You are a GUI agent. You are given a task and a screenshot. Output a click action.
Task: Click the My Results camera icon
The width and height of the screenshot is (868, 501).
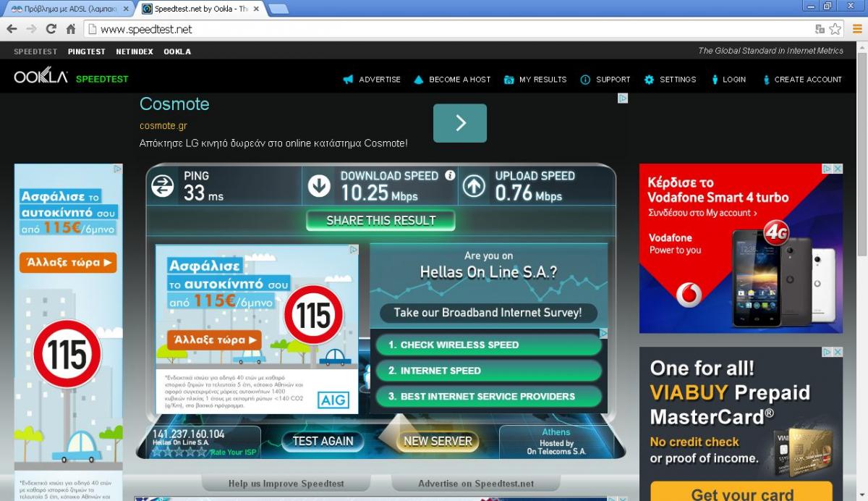tap(509, 80)
